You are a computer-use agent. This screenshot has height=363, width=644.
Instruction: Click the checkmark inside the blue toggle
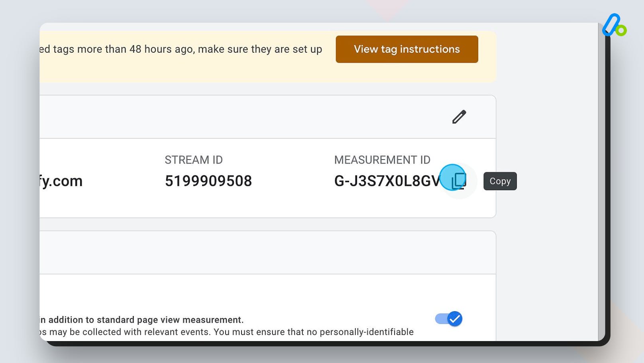coord(454,319)
